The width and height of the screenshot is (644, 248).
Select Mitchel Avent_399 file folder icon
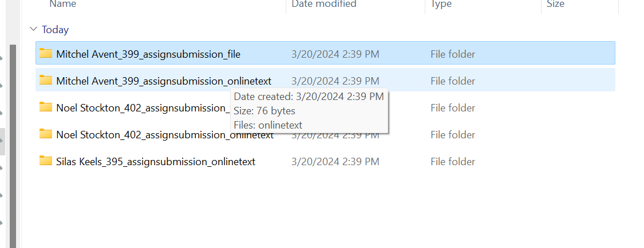click(x=46, y=53)
